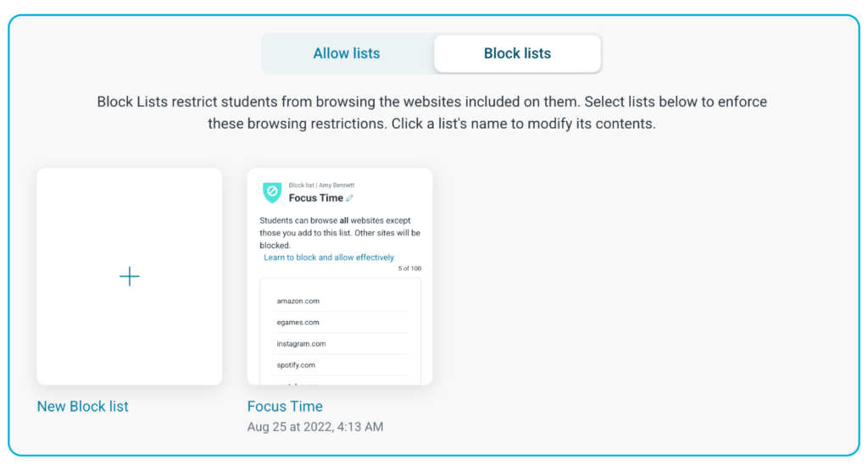Click the pencil edit icon beside Focus Time
This screenshot has height=471, width=868.
(x=350, y=198)
